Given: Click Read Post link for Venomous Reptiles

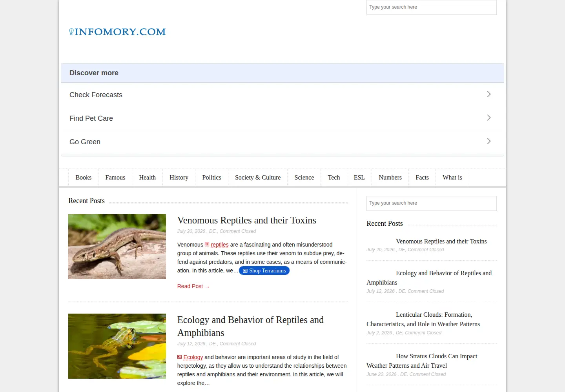Looking at the screenshot, I should (193, 287).
